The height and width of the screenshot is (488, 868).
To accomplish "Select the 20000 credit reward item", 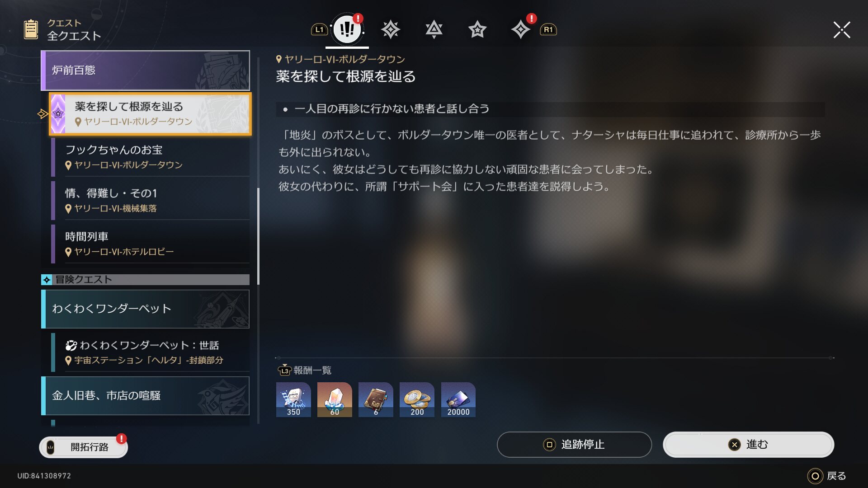I will click(458, 399).
